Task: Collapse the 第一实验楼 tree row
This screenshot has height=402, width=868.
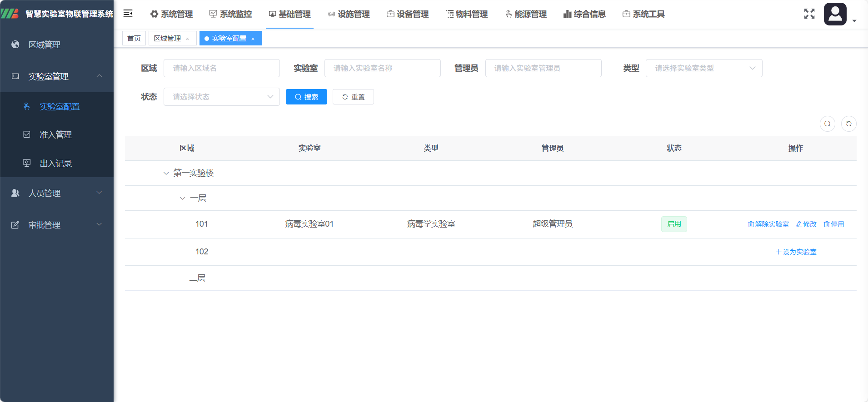Action: (x=166, y=173)
